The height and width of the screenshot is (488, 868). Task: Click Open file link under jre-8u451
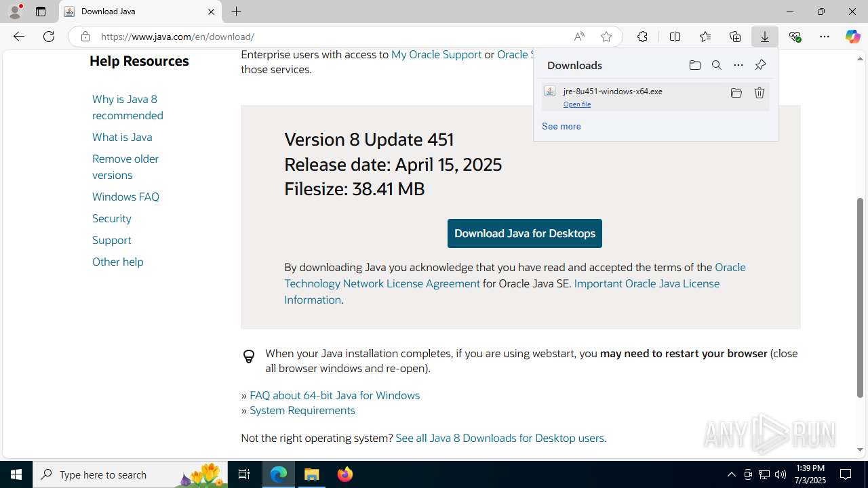(577, 104)
